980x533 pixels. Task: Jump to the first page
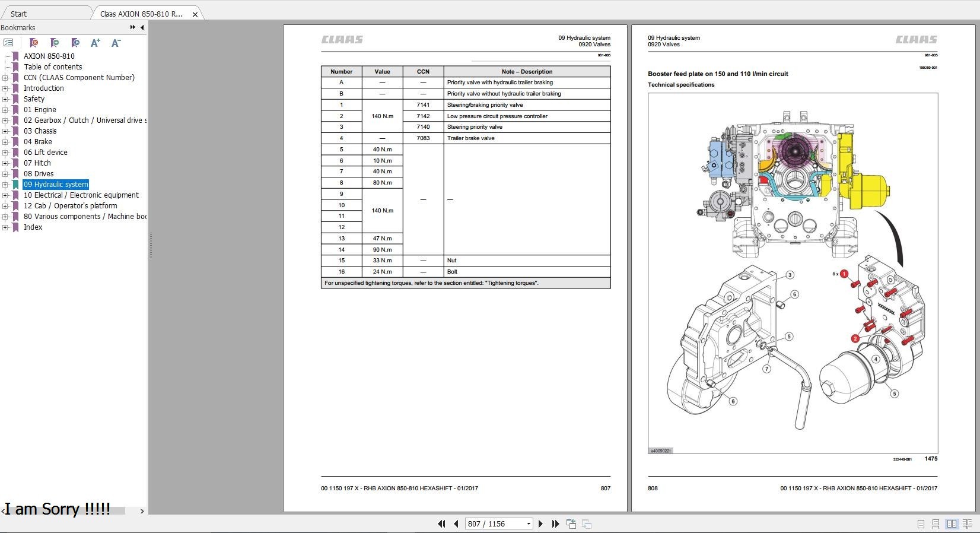coord(441,524)
